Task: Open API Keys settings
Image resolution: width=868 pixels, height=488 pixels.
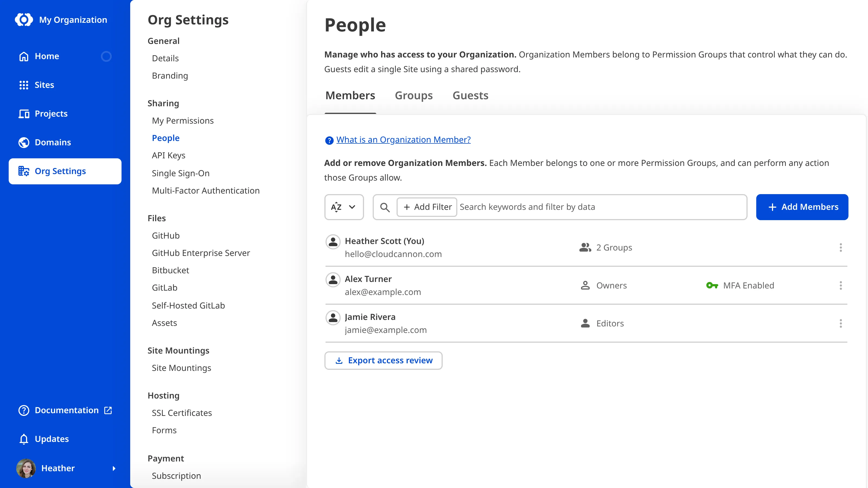Action: click(168, 155)
